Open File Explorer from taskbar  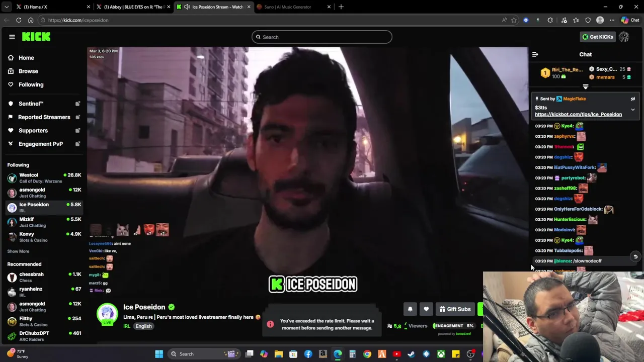point(279,354)
